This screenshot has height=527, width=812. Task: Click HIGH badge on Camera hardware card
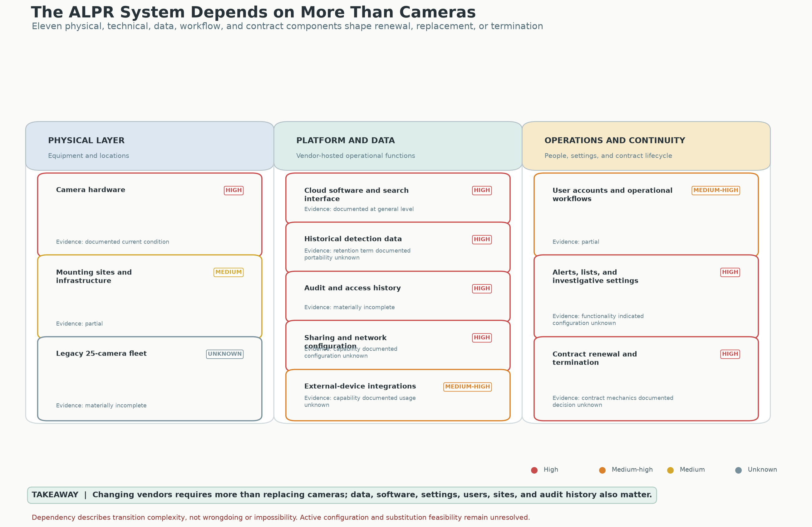(234, 190)
